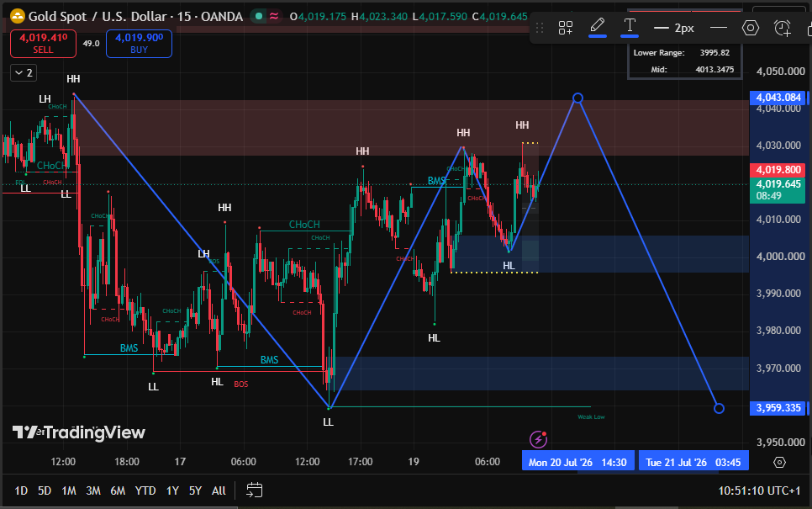
Task: Add alert using the clock-plus icon
Action: [x=783, y=28]
